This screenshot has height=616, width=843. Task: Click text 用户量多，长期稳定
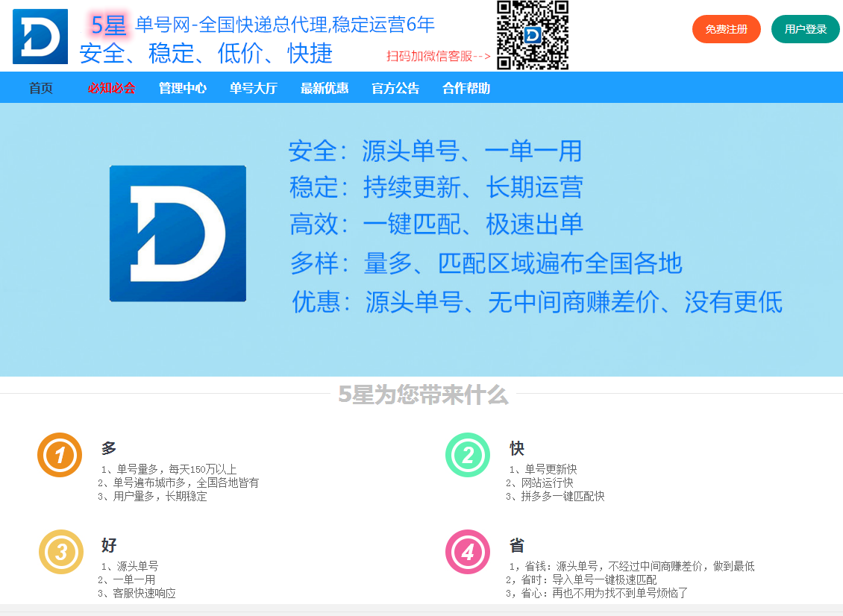(160, 496)
